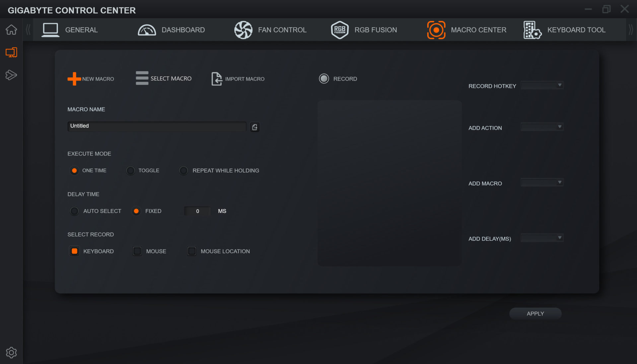Expand the Add Delay(MS) dropdown

coord(542,238)
